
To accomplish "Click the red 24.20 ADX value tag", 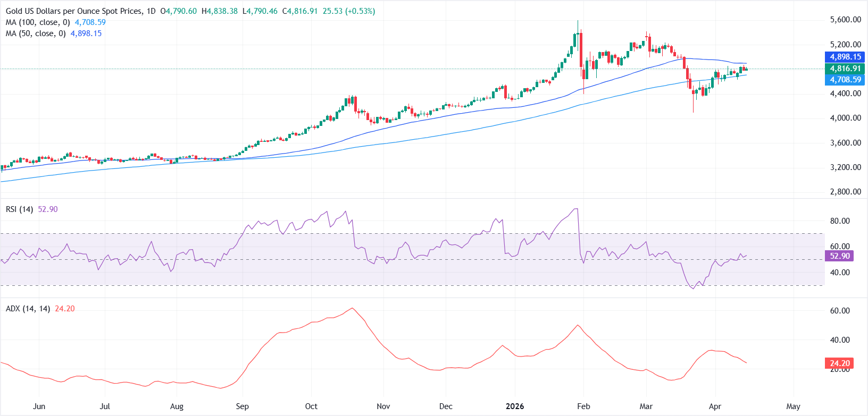I will [840, 363].
